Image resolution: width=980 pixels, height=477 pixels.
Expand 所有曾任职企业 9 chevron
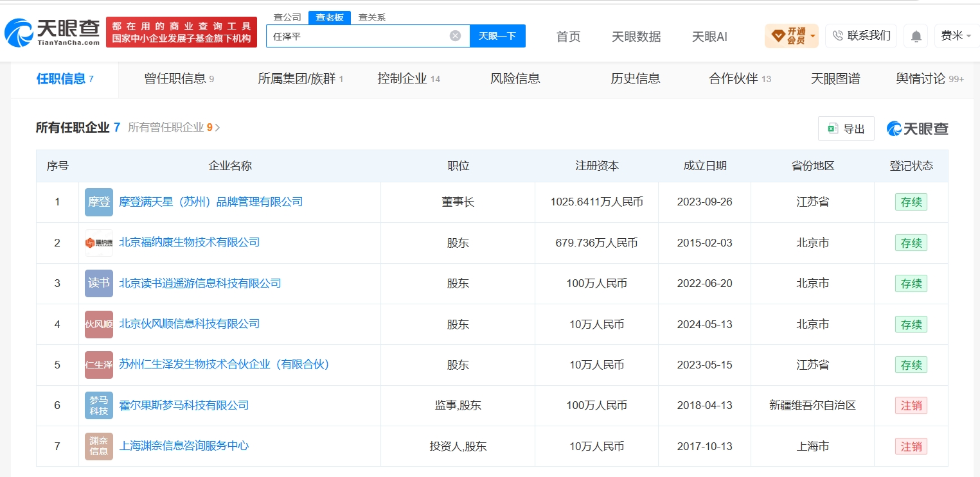[x=217, y=128]
